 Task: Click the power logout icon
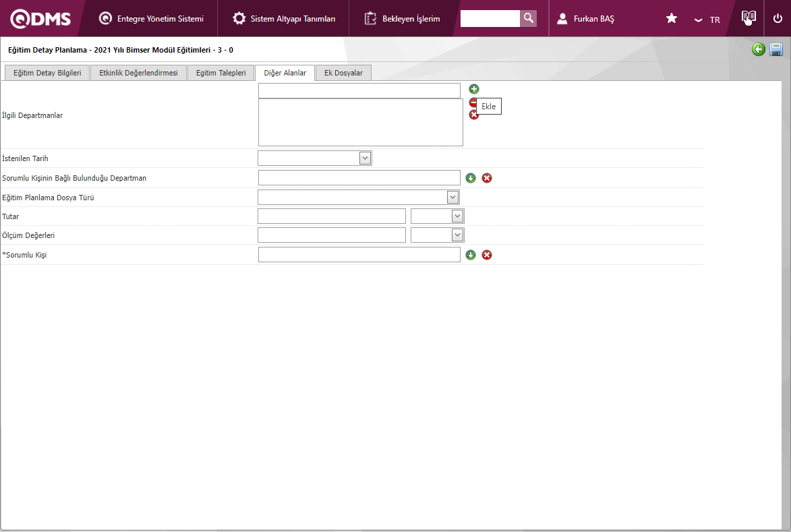tap(778, 19)
